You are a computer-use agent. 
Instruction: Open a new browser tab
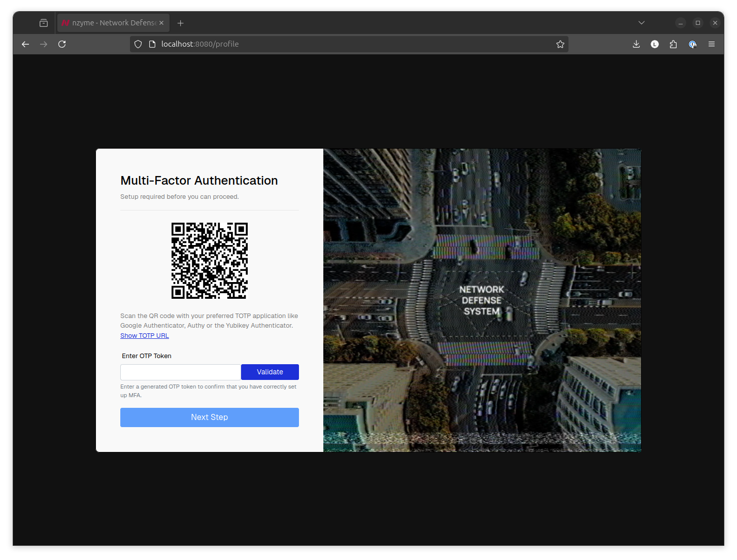point(181,23)
